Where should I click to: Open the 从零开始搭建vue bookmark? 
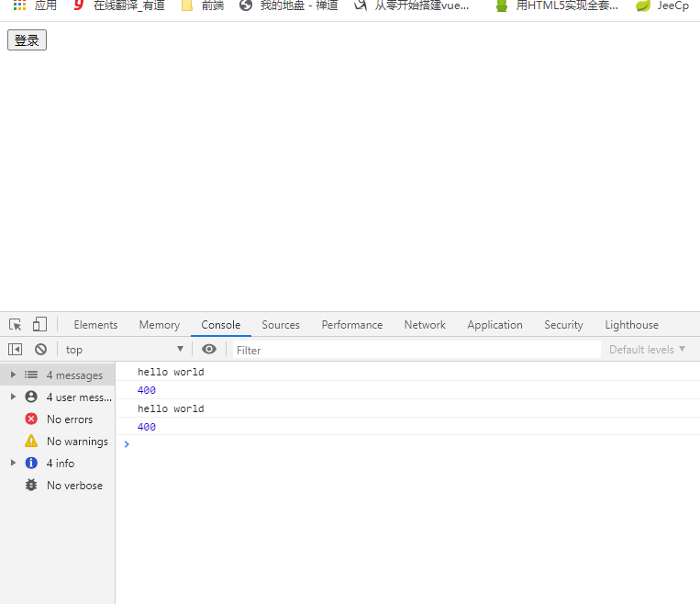412,6
